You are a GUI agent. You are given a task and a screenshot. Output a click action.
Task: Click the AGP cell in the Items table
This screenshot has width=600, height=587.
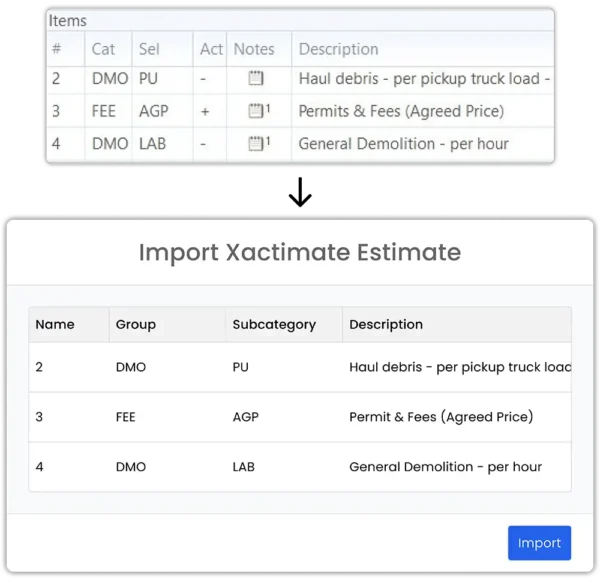(153, 111)
